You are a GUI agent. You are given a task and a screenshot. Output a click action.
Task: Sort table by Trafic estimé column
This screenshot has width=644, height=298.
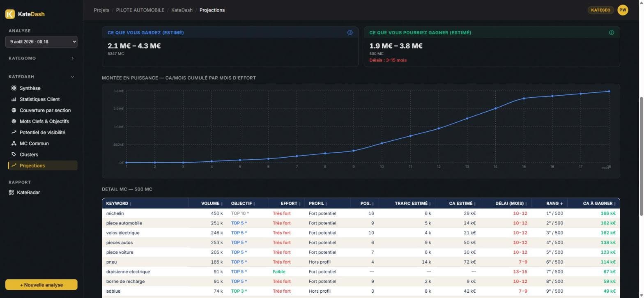coord(413,204)
